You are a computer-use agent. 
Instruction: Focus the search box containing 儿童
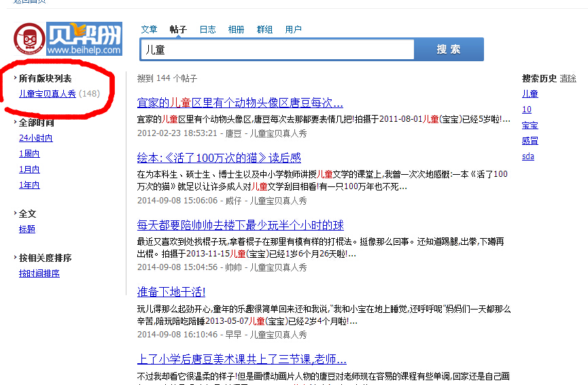pos(277,49)
